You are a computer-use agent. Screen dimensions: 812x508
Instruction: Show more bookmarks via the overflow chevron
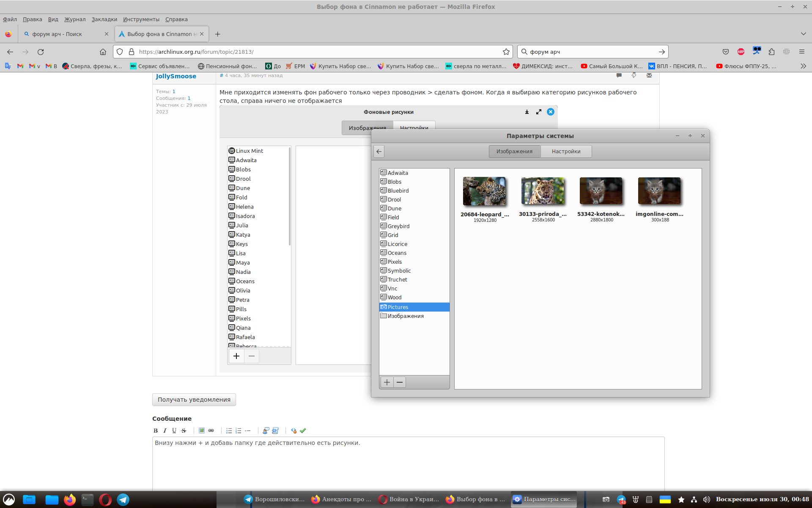coord(803,66)
